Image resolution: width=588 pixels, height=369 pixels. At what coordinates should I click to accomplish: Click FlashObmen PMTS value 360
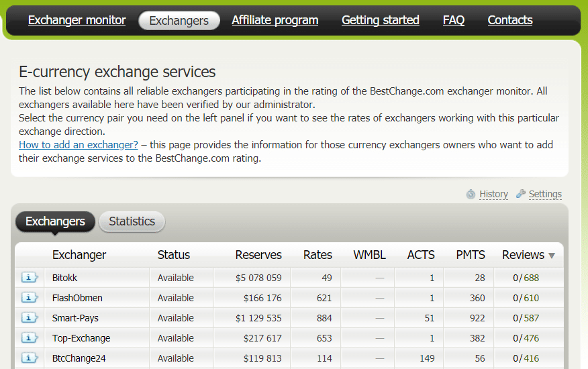click(x=477, y=298)
